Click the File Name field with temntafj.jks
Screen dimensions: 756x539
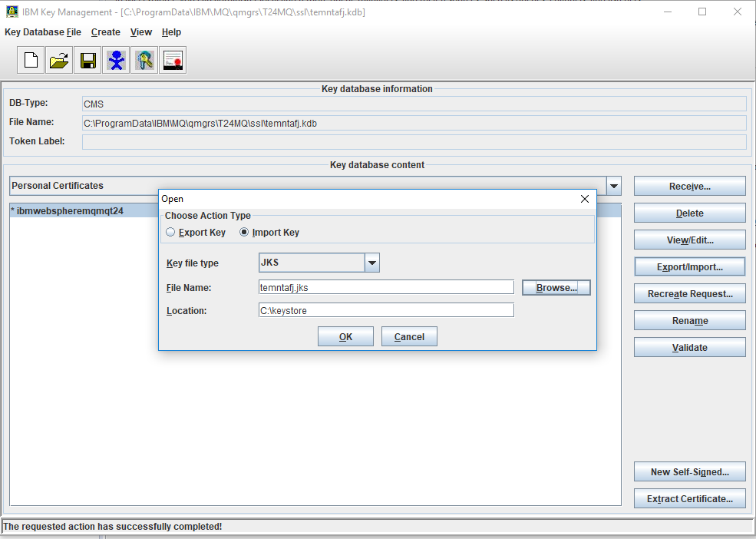tap(386, 287)
